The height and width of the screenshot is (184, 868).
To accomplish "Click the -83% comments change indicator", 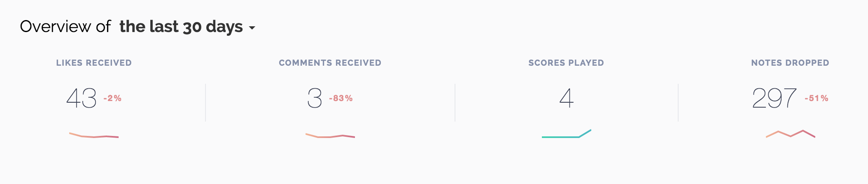I will (341, 98).
